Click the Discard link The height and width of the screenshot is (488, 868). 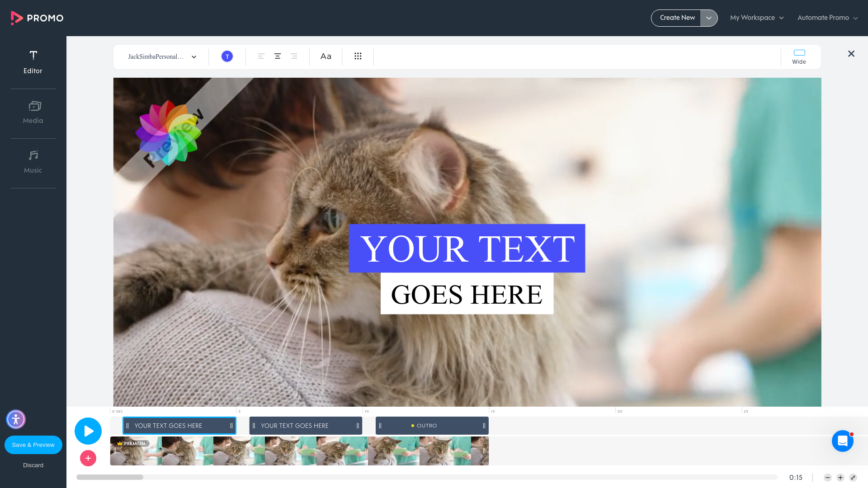(x=33, y=465)
